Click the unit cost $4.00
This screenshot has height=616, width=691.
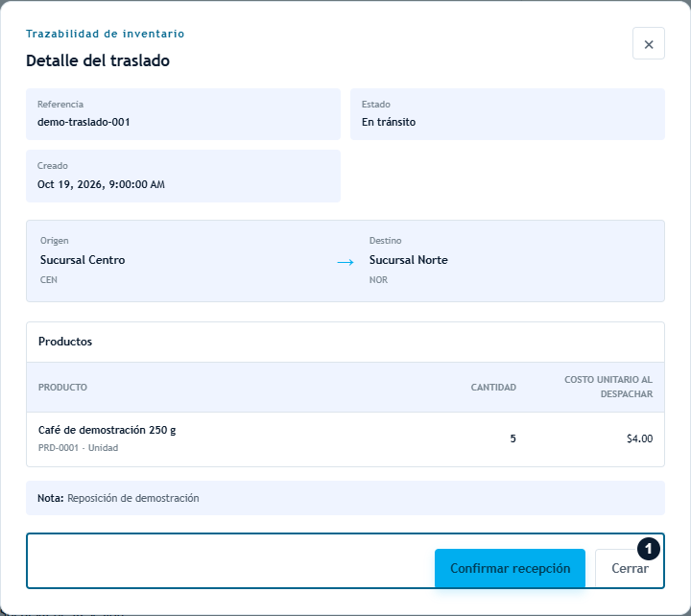click(639, 438)
